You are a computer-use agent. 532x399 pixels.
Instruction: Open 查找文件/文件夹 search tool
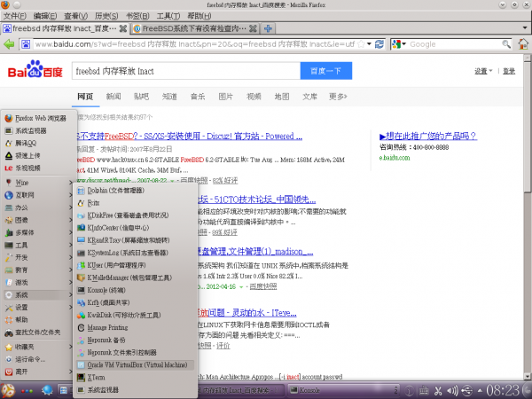39,332
